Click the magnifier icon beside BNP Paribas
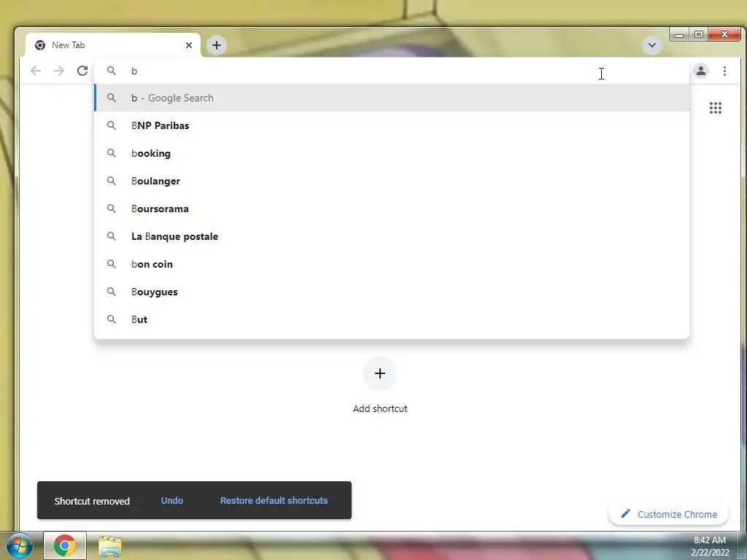Screen dimensions: 747x560 click(111, 125)
